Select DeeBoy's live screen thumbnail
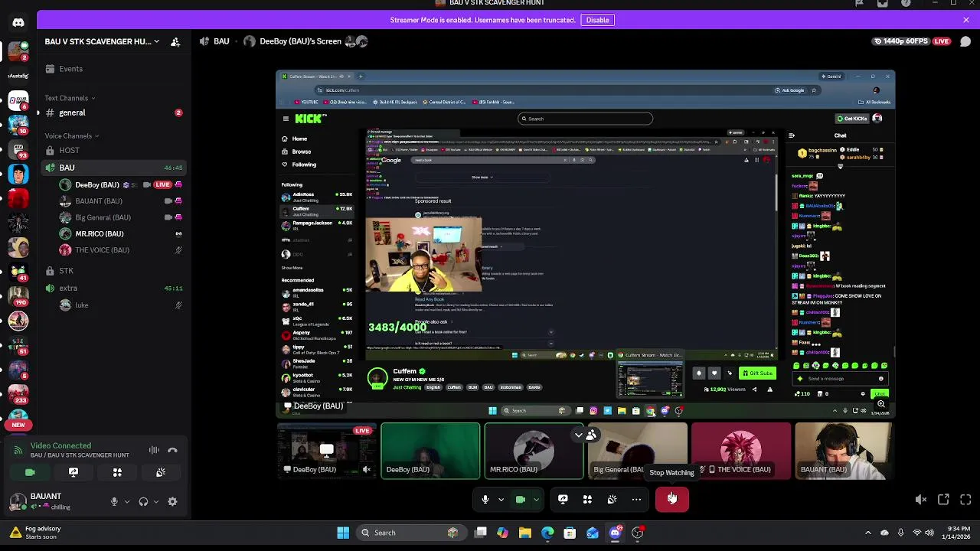This screenshot has height=551, width=980. pos(327,451)
